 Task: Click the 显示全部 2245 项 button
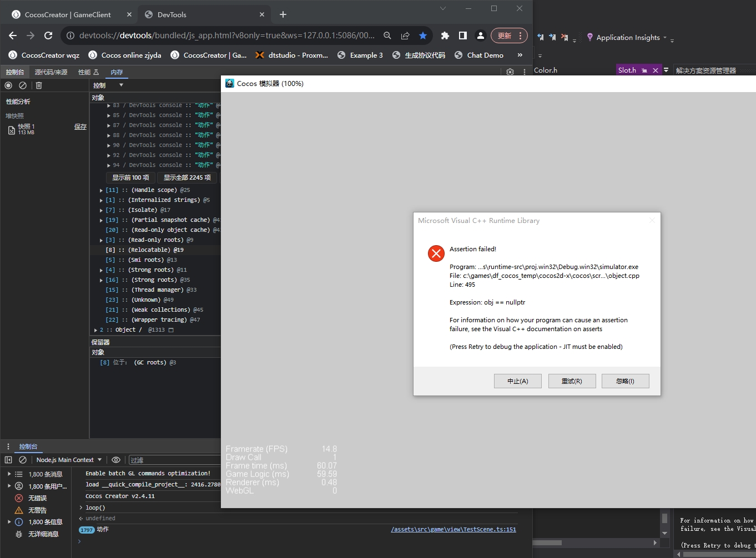187,177
